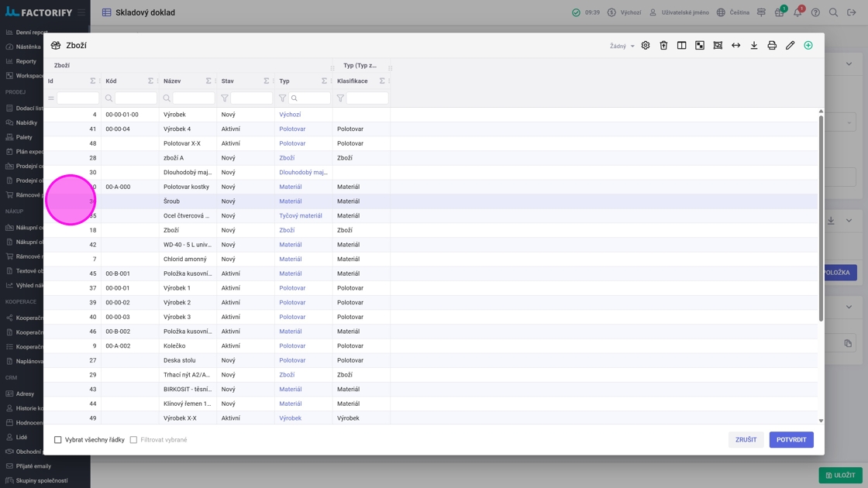Log out using the exit icon

click(852, 12)
